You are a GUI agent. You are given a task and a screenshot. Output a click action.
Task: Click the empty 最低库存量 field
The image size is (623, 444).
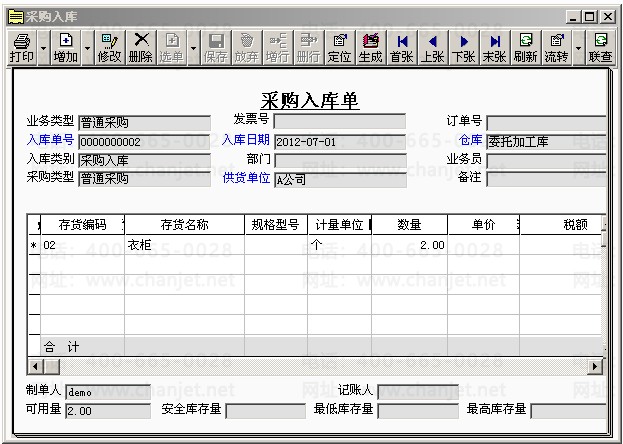(418, 411)
